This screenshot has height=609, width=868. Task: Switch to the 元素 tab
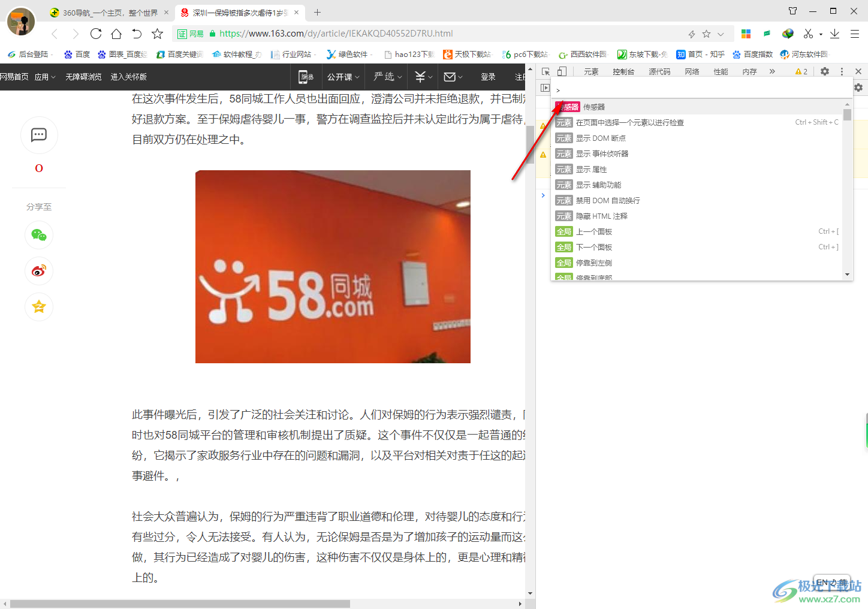[x=591, y=71]
